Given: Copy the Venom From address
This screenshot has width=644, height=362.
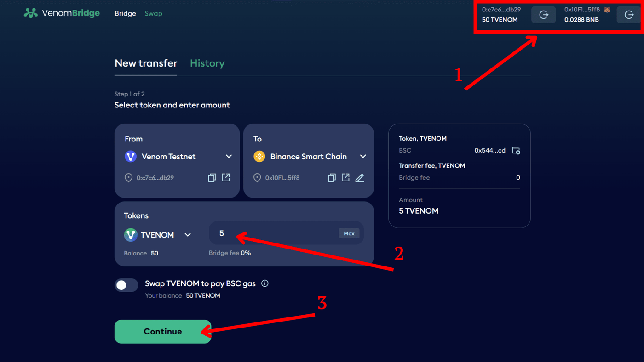Looking at the screenshot, I should coord(212,177).
